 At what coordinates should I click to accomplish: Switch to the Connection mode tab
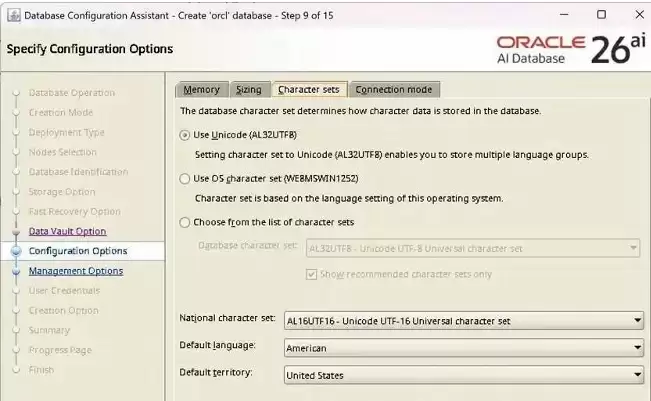coord(394,90)
